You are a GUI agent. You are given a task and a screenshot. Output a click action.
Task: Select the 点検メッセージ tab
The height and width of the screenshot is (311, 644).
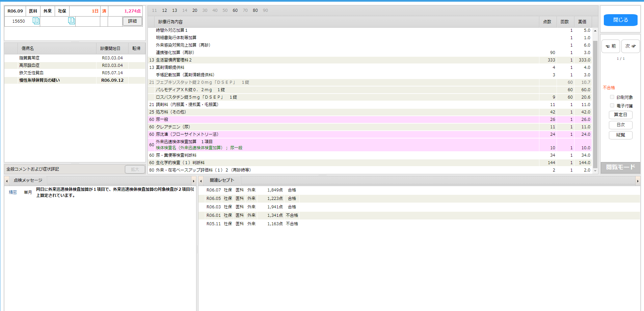click(28, 180)
